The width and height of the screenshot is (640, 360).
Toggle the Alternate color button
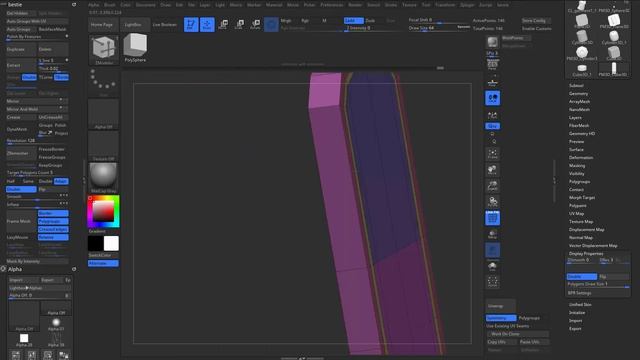[103, 263]
